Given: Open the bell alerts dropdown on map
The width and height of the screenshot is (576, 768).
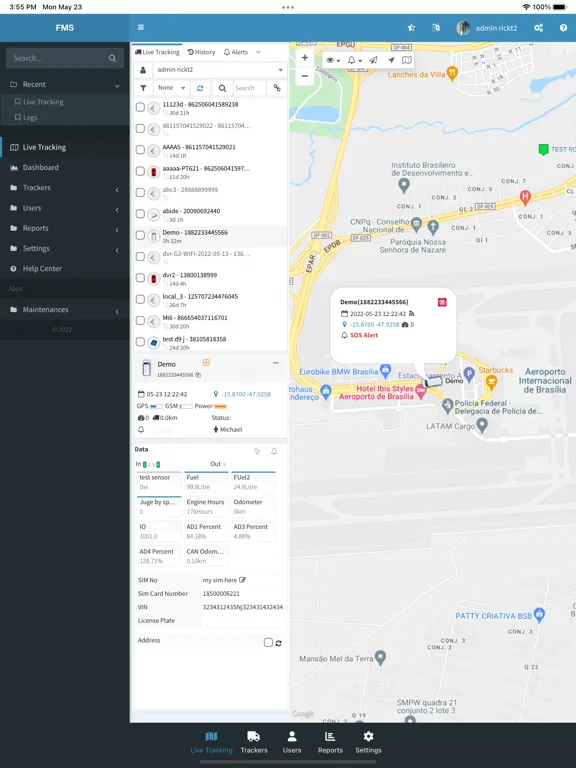Looking at the screenshot, I should click(x=355, y=60).
